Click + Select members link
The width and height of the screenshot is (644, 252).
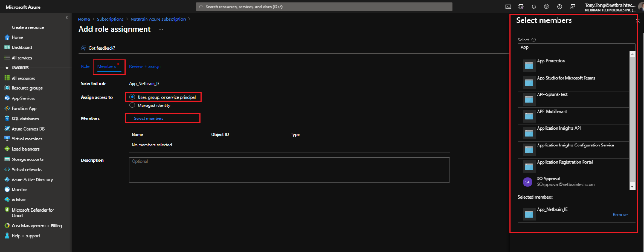coord(146,118)
